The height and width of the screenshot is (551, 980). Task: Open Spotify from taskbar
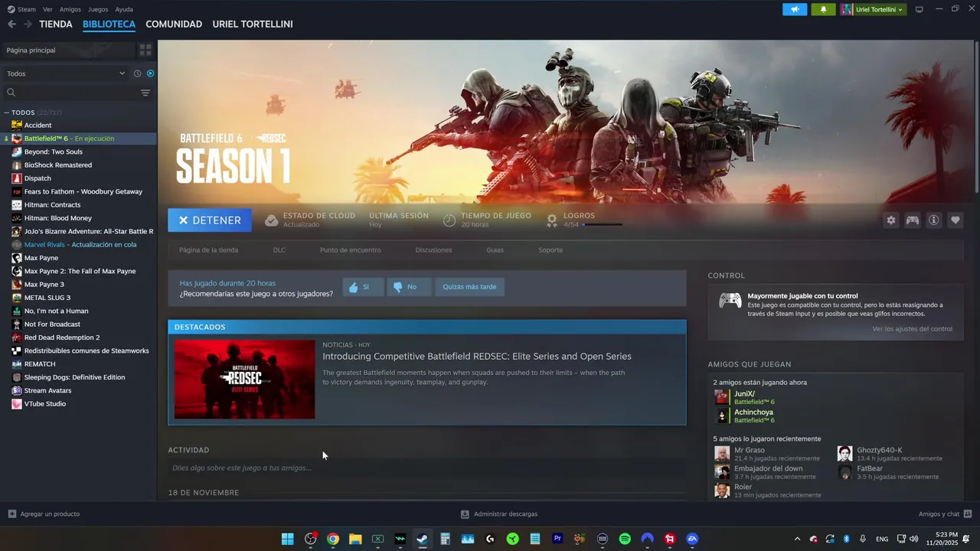pyautogui.click(x=625, y=539)
